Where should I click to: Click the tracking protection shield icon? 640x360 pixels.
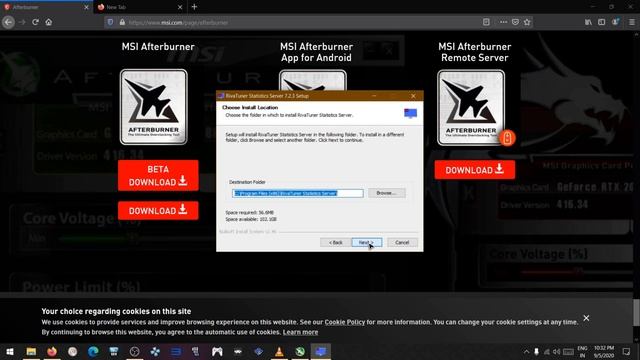(110, 22)
